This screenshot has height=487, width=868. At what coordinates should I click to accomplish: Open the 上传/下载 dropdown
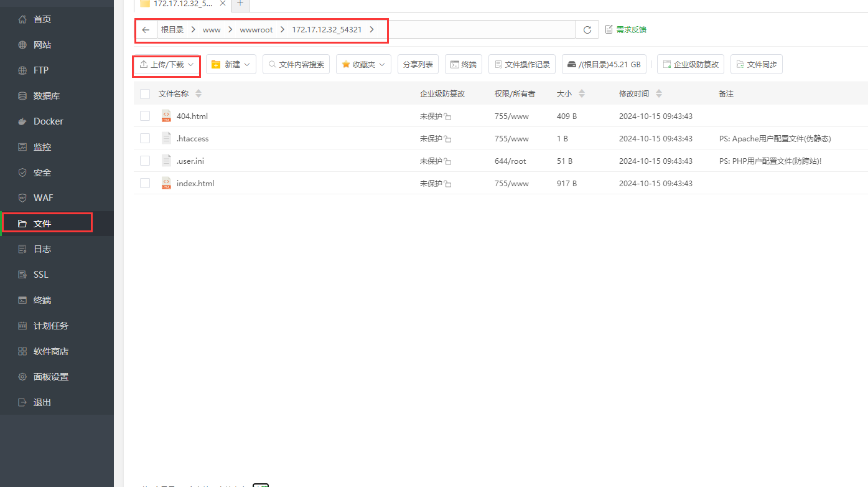[167, 64]
